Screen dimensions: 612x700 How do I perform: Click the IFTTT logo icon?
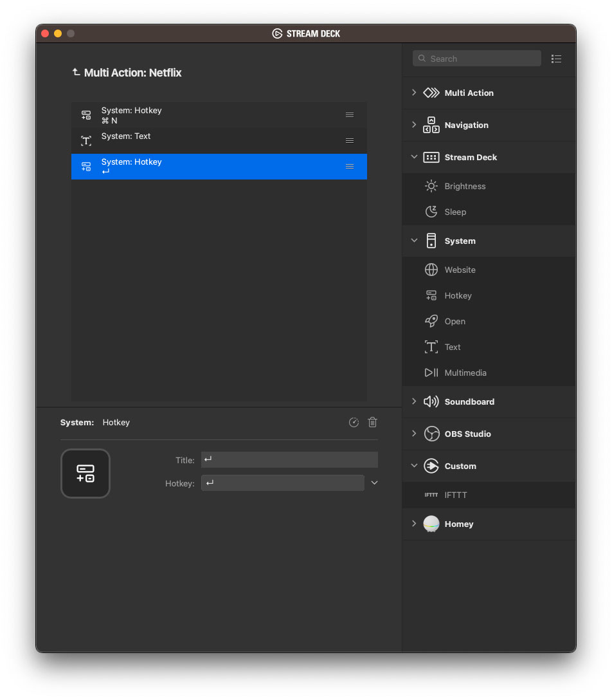(431, 495)
